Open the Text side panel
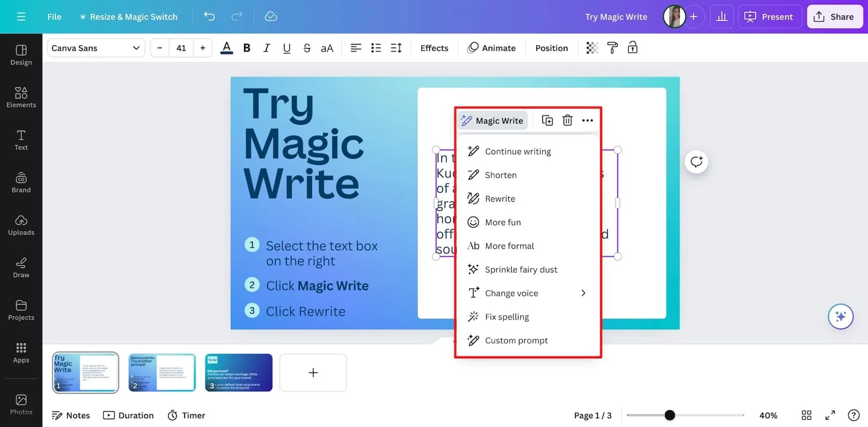 click(21, 140)
